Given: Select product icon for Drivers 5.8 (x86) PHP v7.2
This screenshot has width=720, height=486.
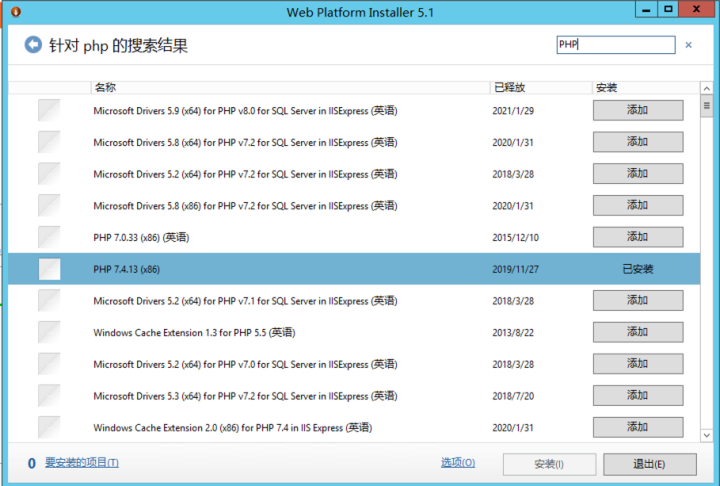Looking at the screenshot, I should click(x=49, y=205).
